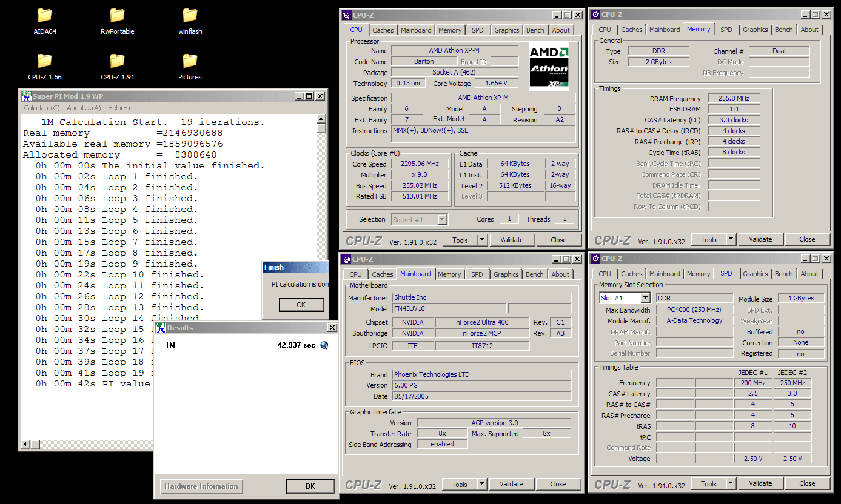Click the BIOS date 05/17/2005 field

481,396
